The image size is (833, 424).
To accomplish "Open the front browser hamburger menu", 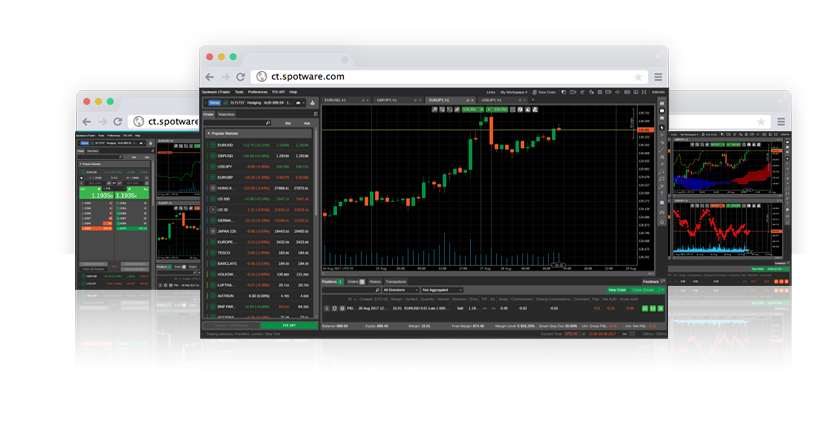I will (x=658, y=77).
